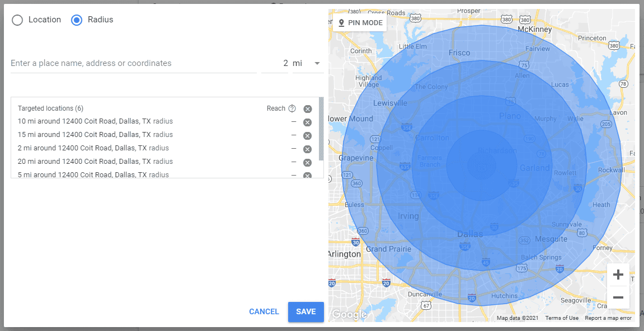Click the Richardson label on the map
This screenshot has height=331, width=644.
(x=497, y=151)
